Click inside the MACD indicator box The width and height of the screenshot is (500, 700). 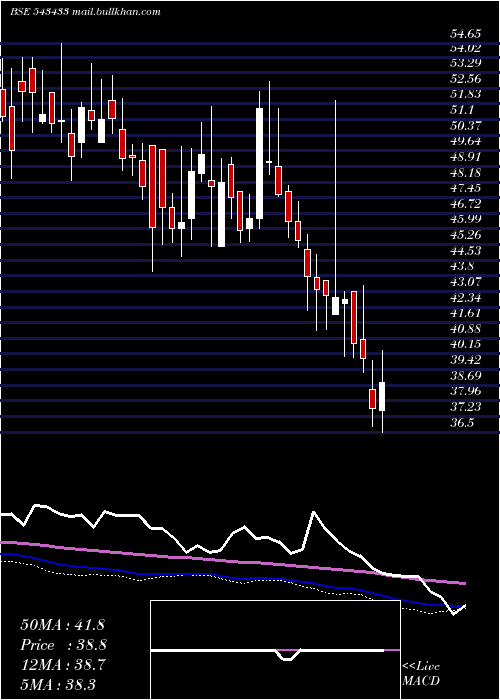[275, 650]
